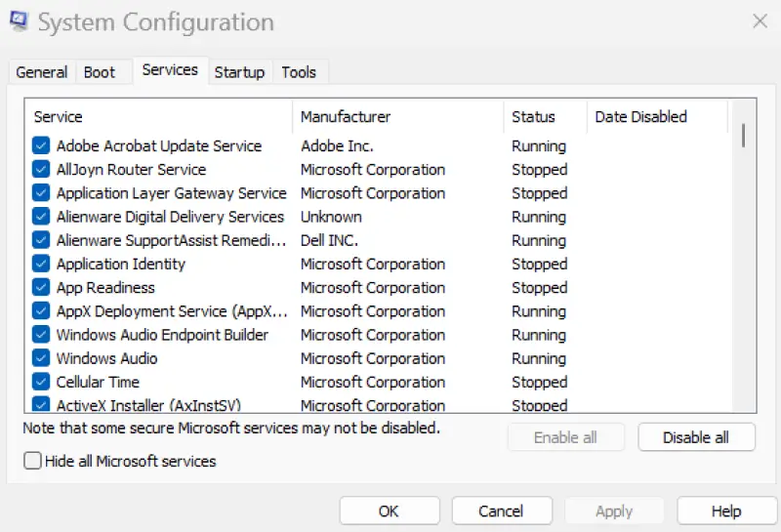Select the Cellular Time service name
The height and width of the screenshot is (532, 781).
click(98, 382)
